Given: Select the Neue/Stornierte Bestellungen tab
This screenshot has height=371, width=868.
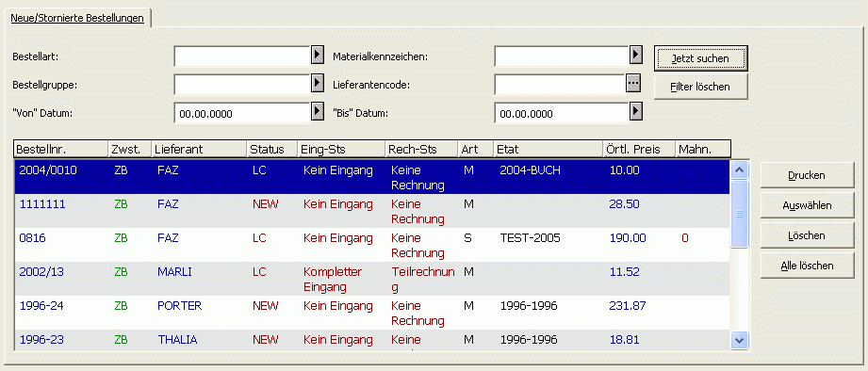Looking at the screenshot, I should [x=77, y=18].
